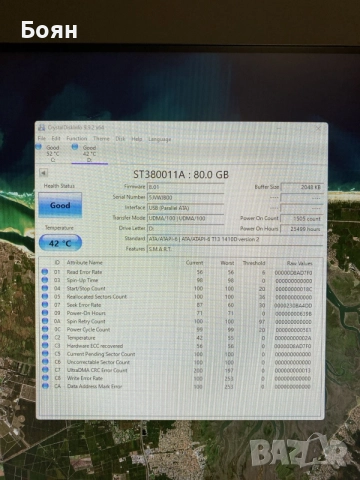Click the previous disk arrow button

tap(43, 173)
